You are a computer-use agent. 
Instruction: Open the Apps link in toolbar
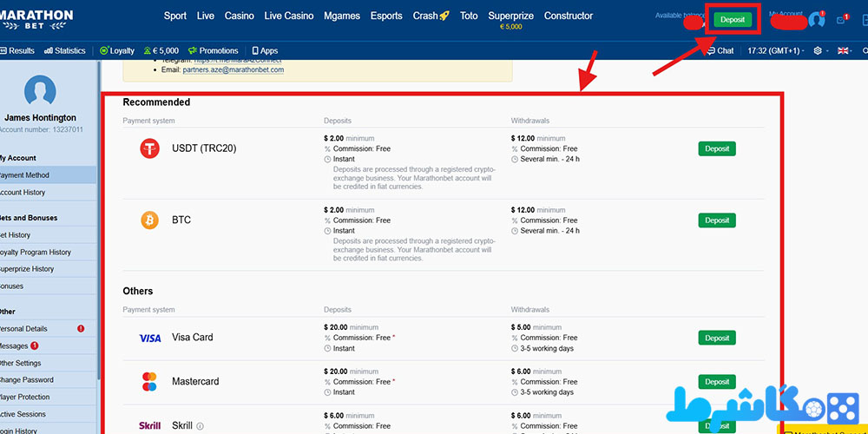[265, 50]
